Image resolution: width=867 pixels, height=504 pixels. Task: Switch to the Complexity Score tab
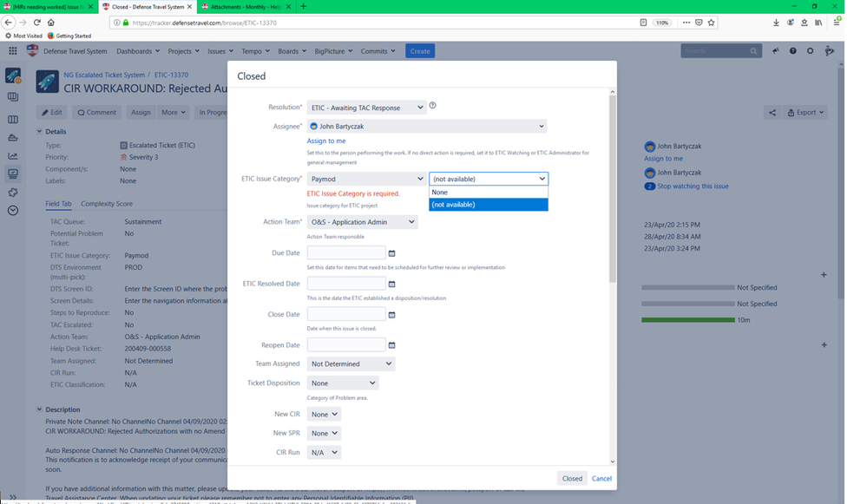click(107, 203)
